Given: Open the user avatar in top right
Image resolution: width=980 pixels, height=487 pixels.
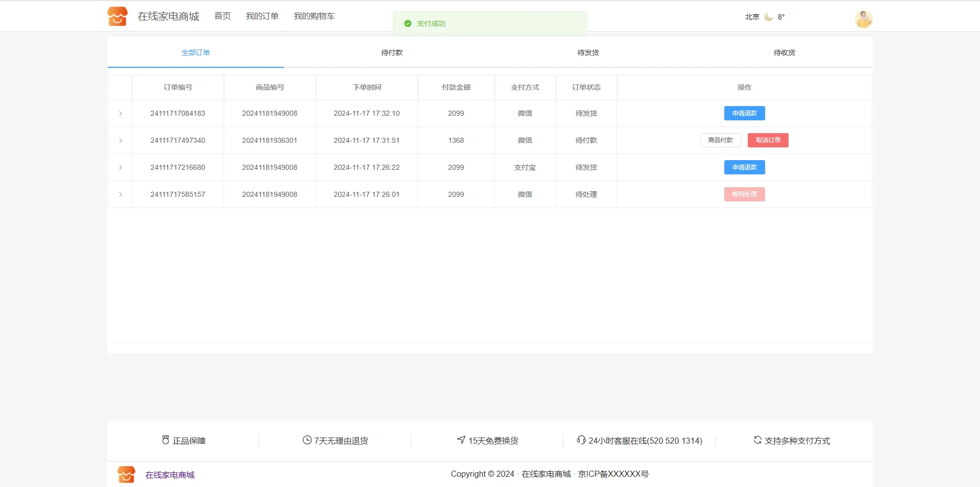Looking at the screenshot, I should (863, 19).
